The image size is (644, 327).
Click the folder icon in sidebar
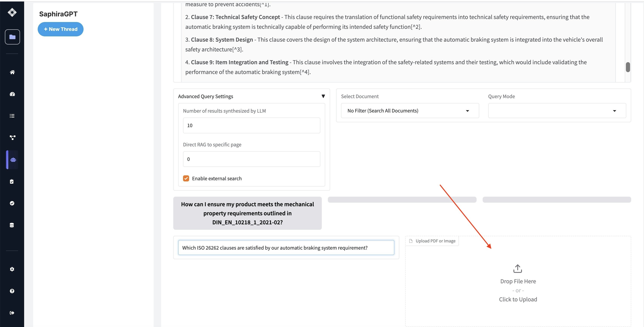click(x=12, y=37)
